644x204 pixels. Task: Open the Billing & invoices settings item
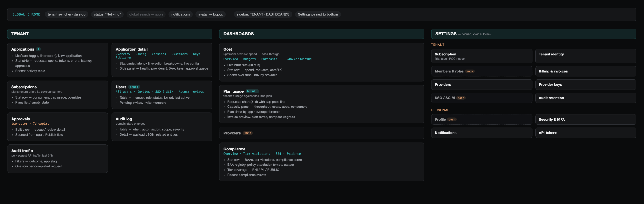coord(585,71)
